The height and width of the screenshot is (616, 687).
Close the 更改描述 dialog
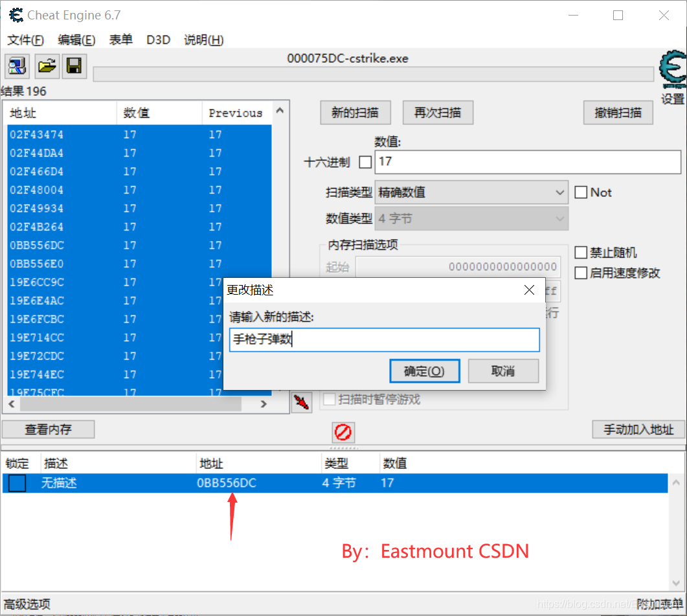pos(529,290)
